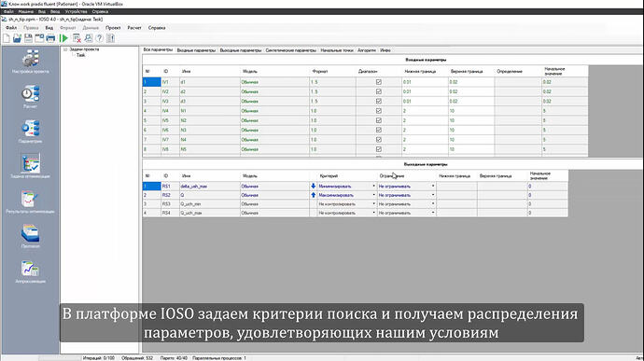The width and height of the screenshot is (644, 361).
Task: Toggle the Диапазон checkbox for parameter N3
Action: [x=379, y=130]
